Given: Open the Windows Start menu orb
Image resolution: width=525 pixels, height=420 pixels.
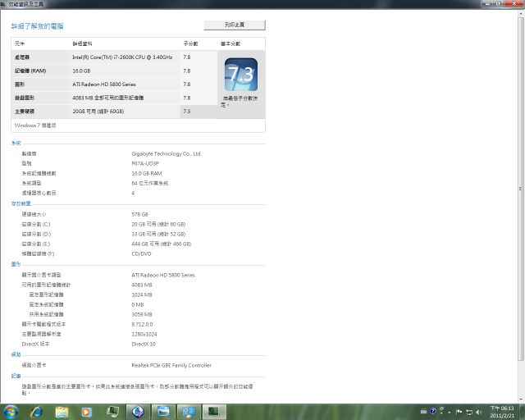Looking at the screenshot, I should (11, 412).
